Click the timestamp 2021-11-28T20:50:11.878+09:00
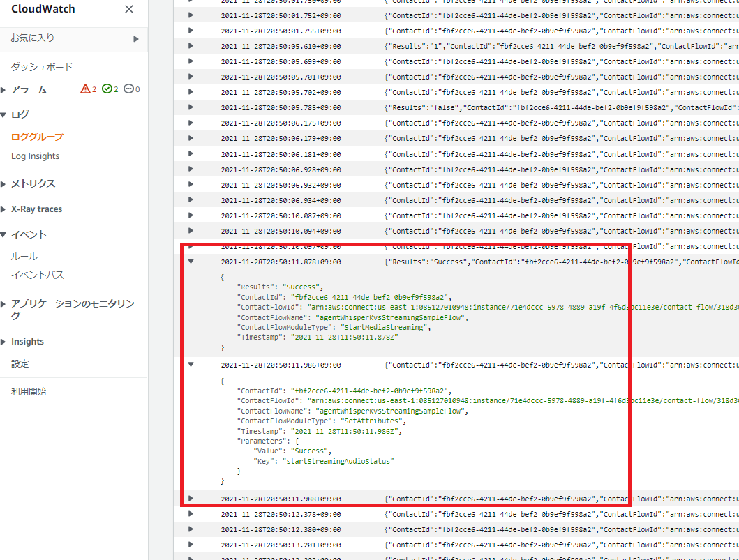The image size is (739, 560). pos(281,262)
